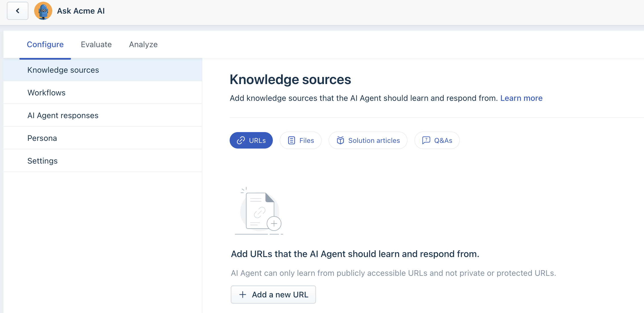Select Knowledge sources sidebar item
The width and height of the screenshot is (644, 313).
pyautogui.click(x=63, y=70)
